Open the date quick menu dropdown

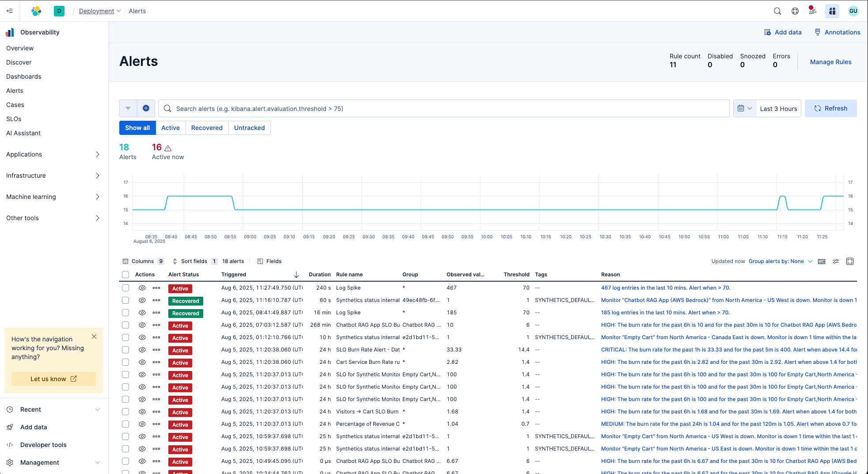pyautogui.click(x=745, y=108)
